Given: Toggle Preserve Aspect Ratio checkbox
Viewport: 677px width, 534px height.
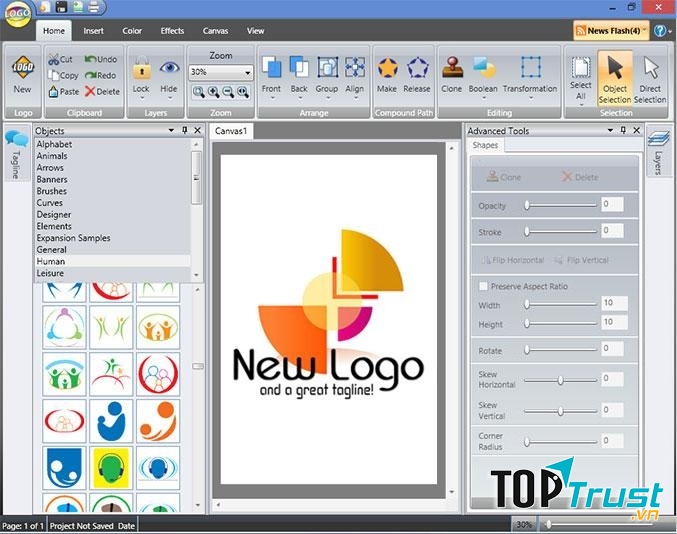Looking at the screenshot, I should 483,286.
